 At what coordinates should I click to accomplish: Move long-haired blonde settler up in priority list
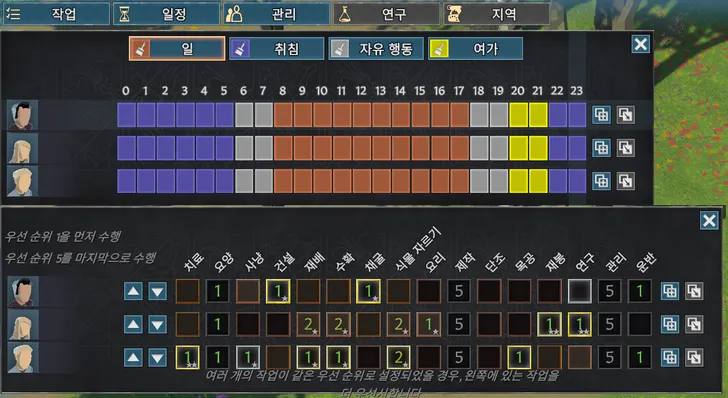133,325
